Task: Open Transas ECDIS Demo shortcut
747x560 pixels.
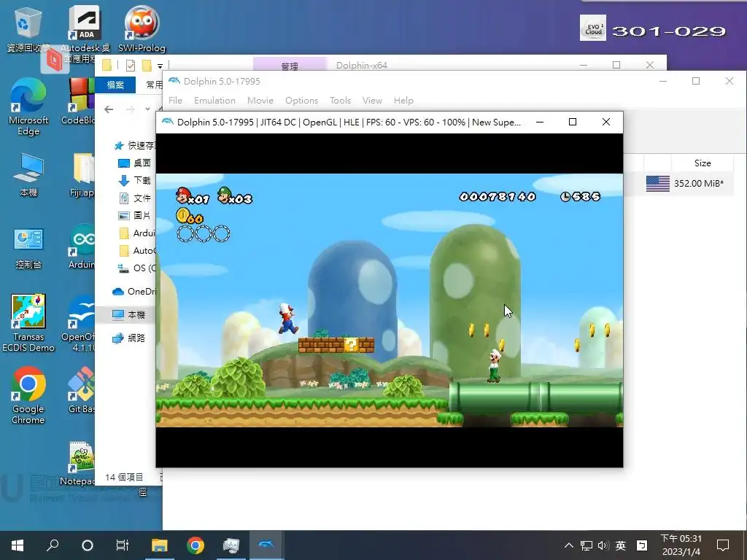Action: (28, 323)
